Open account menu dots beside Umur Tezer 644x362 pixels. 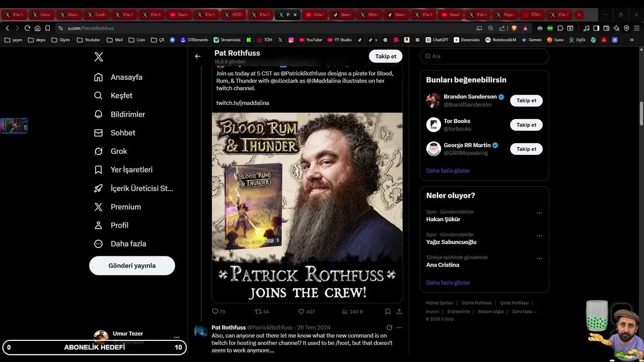[177, 337]
